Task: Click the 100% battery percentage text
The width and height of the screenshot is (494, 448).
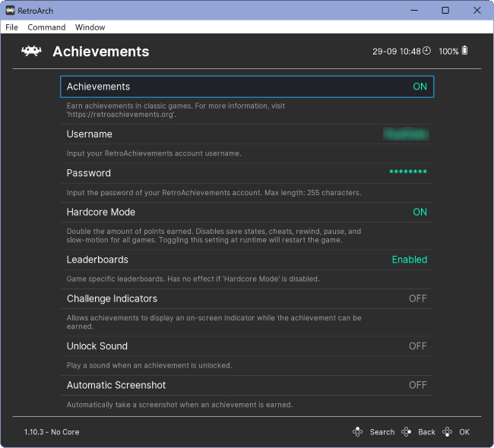Action: point(448,52)
